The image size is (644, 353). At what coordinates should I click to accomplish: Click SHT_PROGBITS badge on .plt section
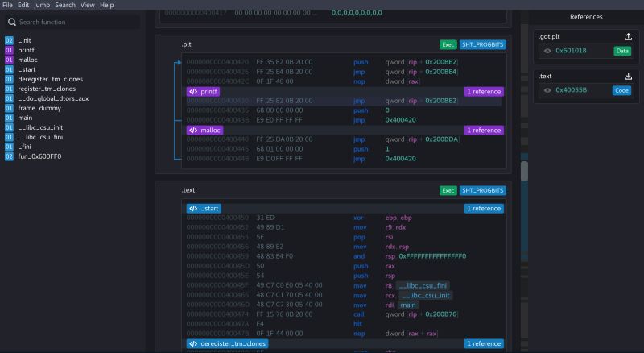tap(482, 44)
